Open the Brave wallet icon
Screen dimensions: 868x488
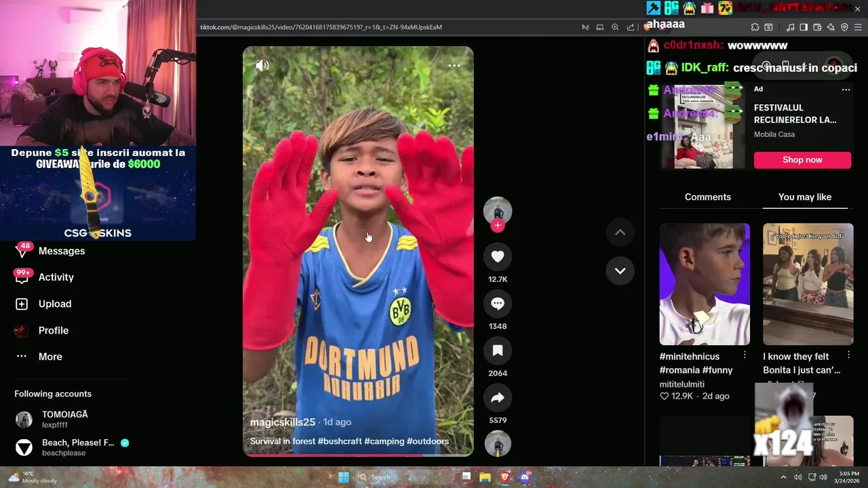(817, 27)
